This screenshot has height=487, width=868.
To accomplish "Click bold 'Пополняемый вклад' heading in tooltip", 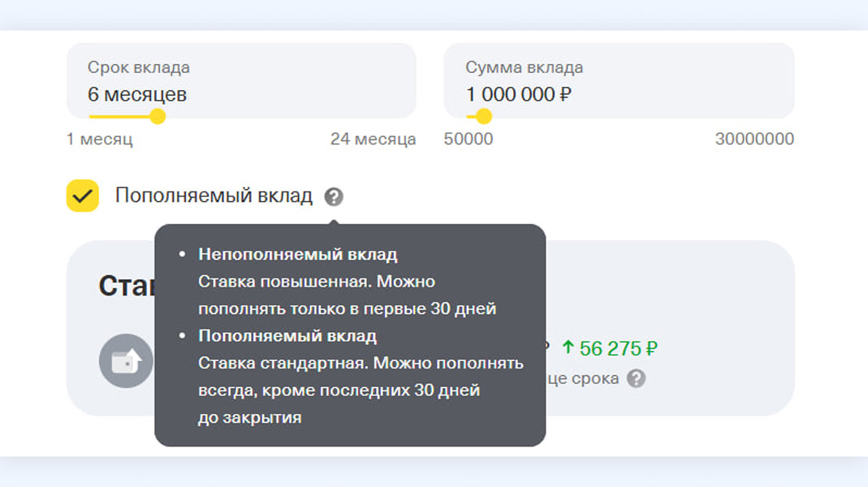I will 287,336.
